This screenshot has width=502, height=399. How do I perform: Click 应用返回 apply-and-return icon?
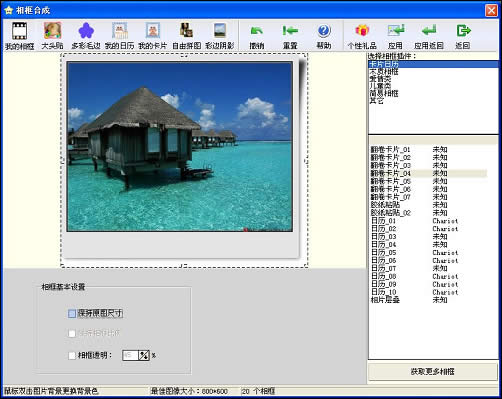click(x=429, y=31)
